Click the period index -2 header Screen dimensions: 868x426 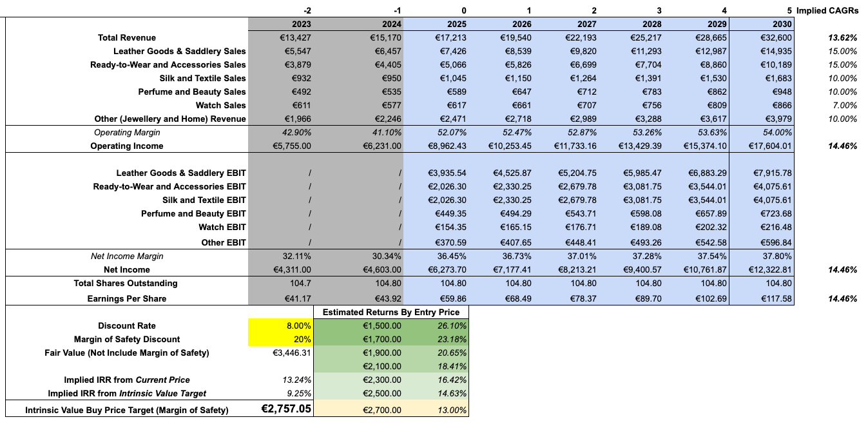[x=306, y=10]
